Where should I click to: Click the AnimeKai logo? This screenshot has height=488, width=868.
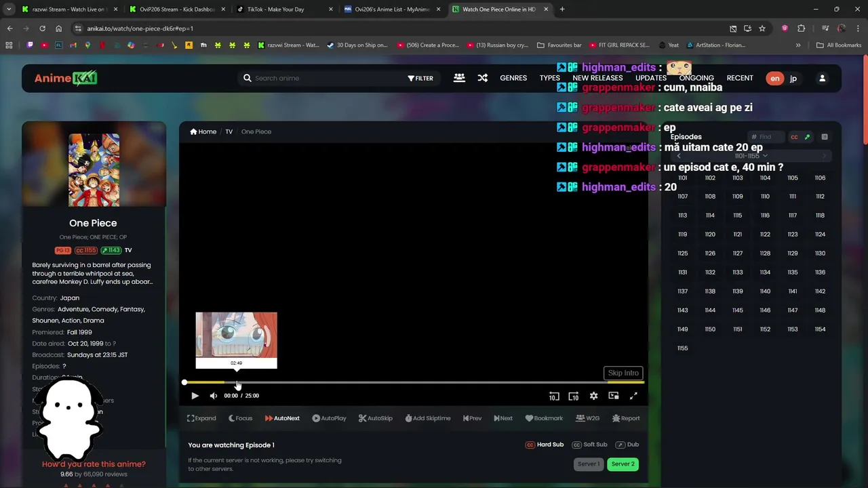point(66,78)
